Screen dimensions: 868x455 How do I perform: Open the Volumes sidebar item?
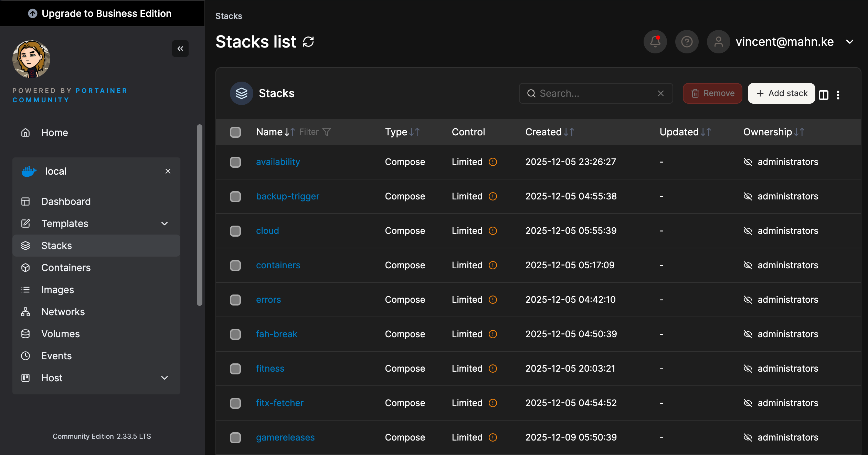coord(60,334)
